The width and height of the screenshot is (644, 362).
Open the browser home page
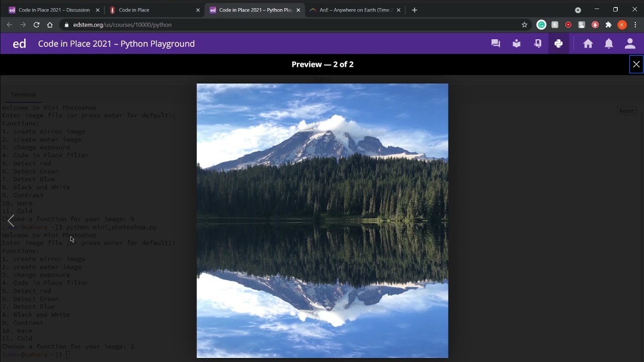[x=50, y=25]
